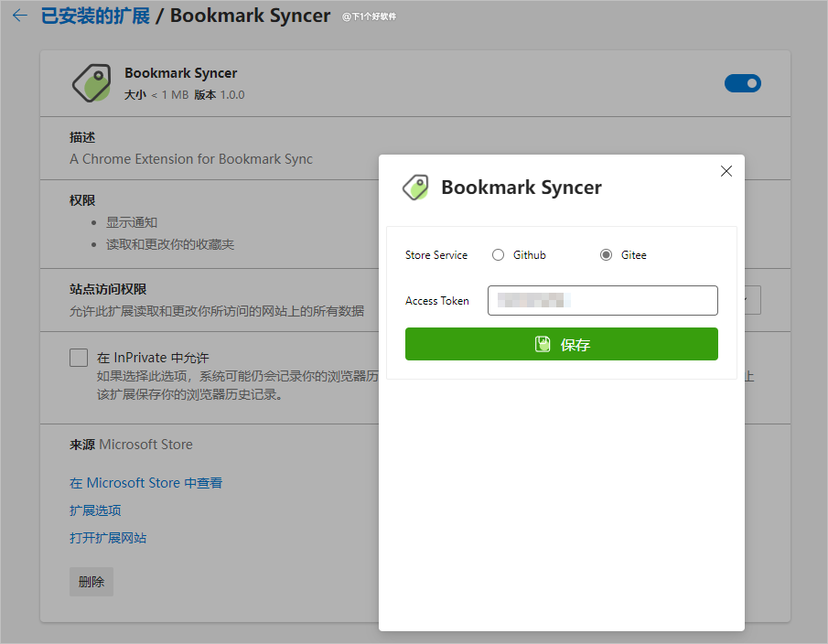Focus the Access Token input field

click(x=603, y=300)
